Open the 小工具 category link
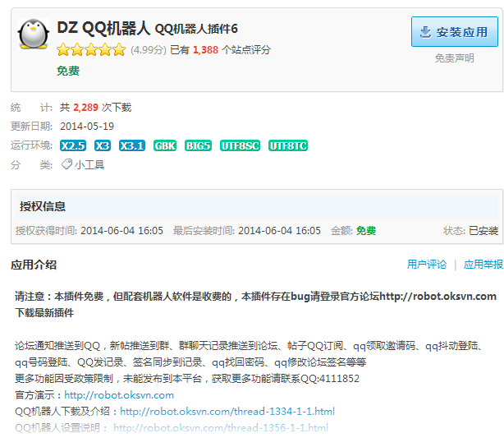 tap(89, 165)
